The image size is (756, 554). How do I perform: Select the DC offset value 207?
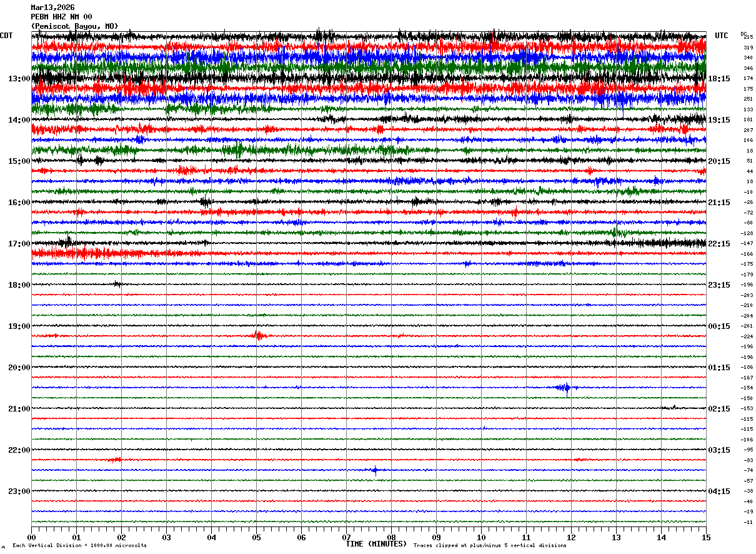pyautogui.click(x=748, y=130)
